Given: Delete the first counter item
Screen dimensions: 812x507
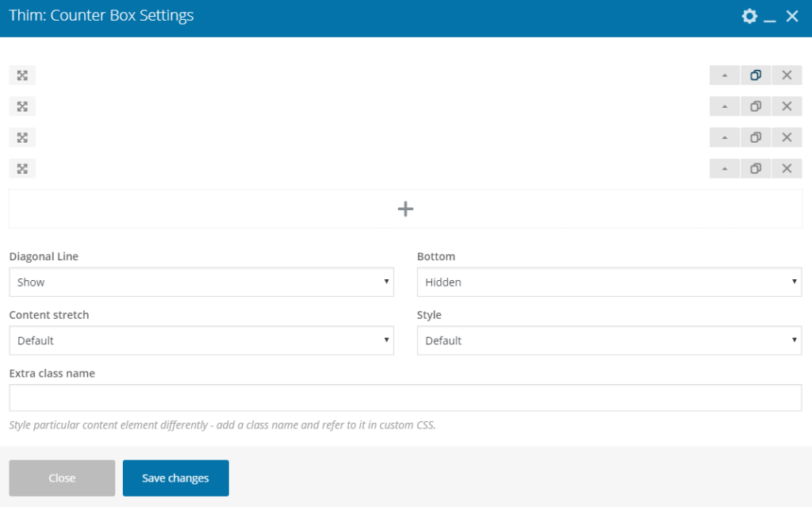Looking at the screenshot, I should coord(786,75).
